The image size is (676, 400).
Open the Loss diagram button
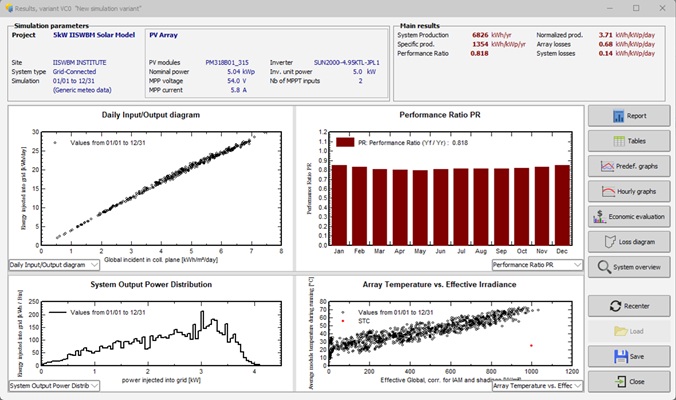point(629,242)
